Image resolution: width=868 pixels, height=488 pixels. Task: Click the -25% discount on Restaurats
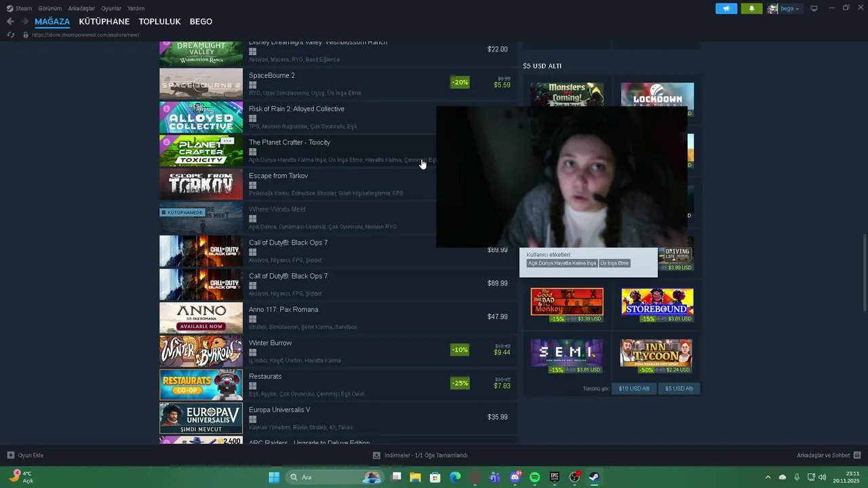pyautogui.click(x=460, y=384)
